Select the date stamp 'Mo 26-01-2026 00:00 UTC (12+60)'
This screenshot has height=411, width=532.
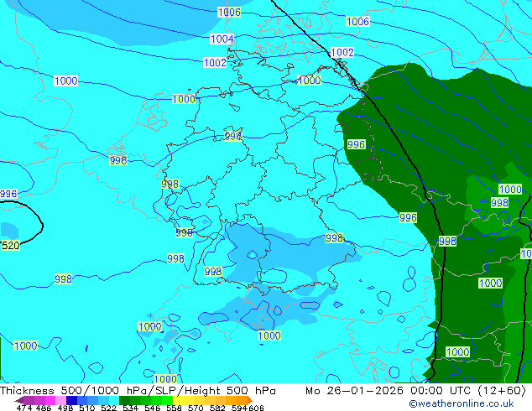tap(415, 391)
